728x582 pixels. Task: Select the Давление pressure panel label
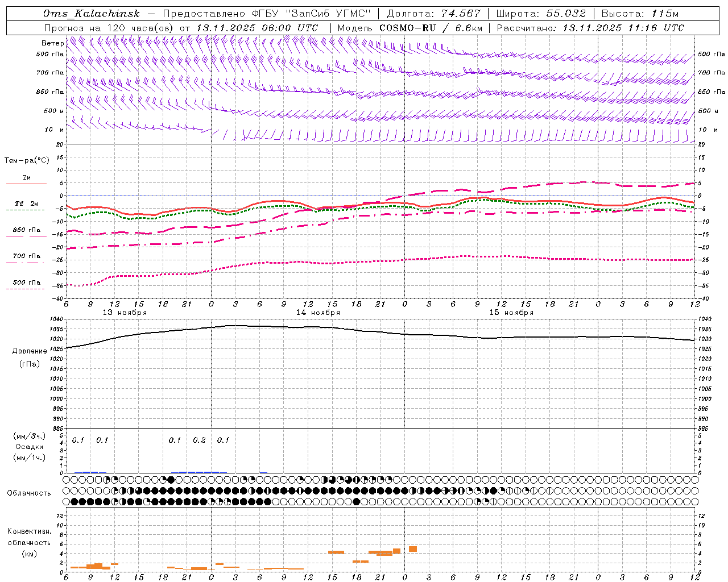point(30,351)
